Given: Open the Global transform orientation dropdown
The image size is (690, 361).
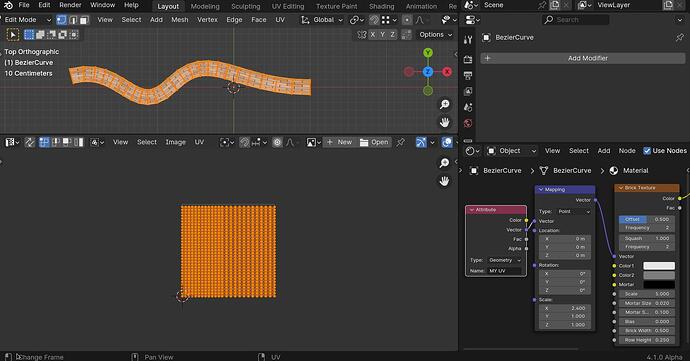Looking at the screenshot, I should coord(322,20).
